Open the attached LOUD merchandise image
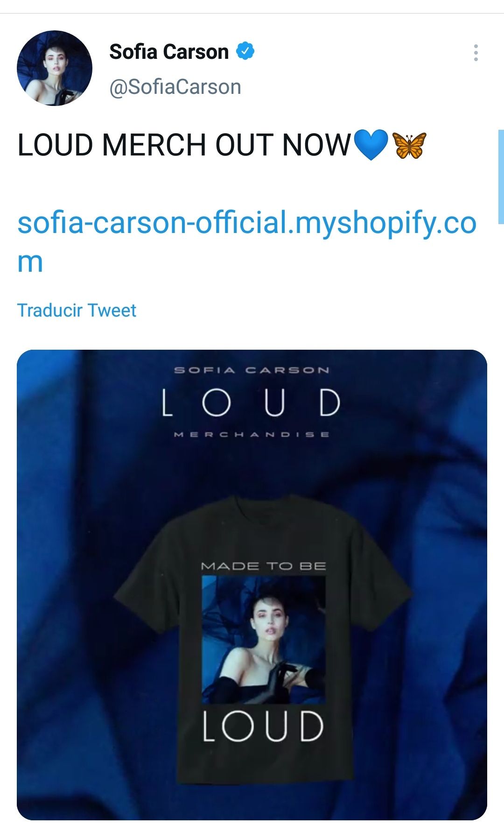The width and height of the screenshot is (504, 825). (252, 585)
